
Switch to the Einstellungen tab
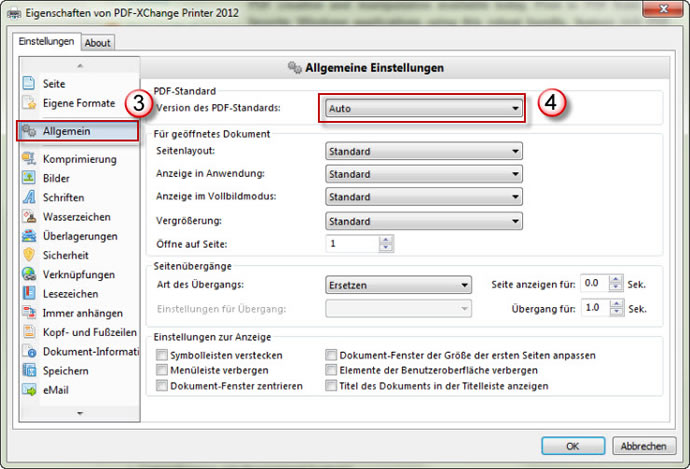click(46, 41)
